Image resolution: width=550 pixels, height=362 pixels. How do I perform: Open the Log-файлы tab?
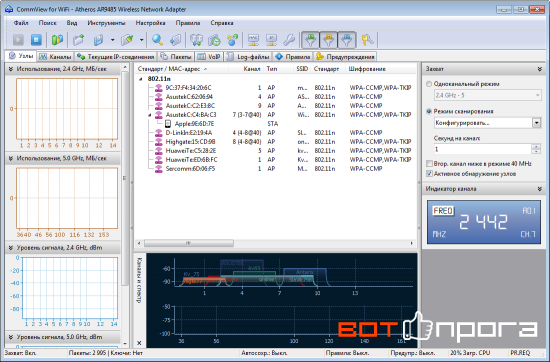click(x=248, y=56)
